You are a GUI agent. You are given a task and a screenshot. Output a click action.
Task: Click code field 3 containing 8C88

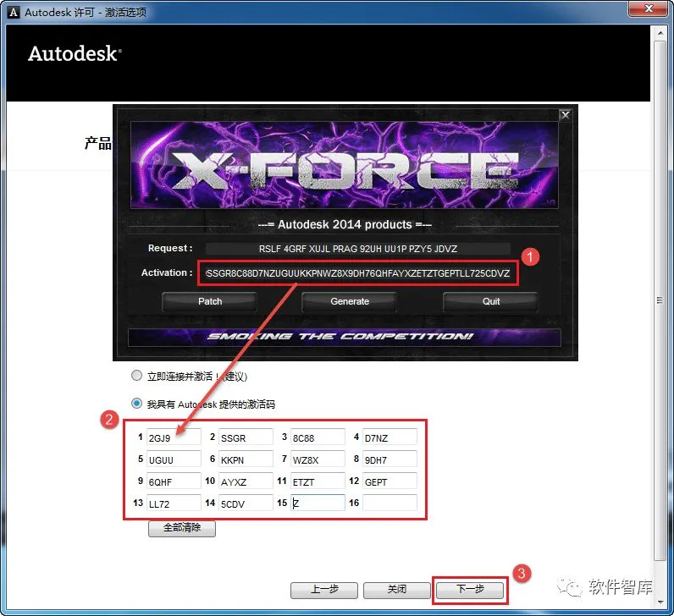click(318, 437)
